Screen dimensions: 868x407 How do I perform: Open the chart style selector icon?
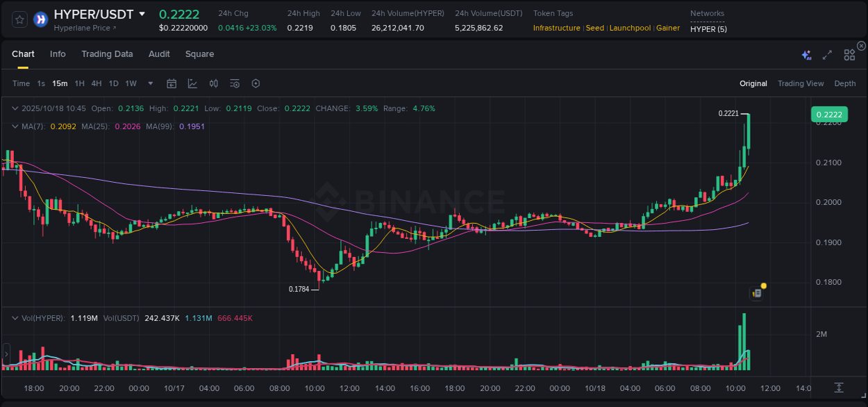coord(192,83)
